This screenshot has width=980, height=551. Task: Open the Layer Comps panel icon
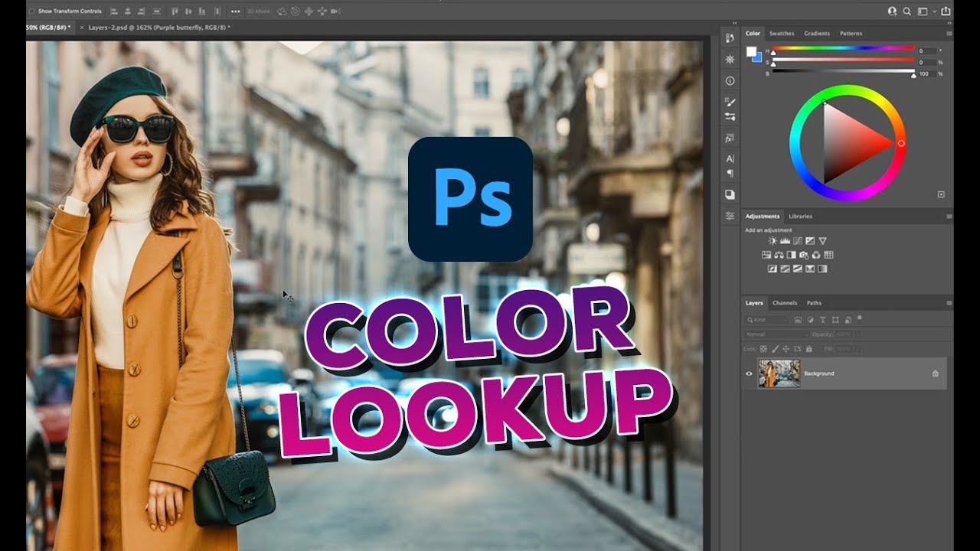point(730,194)
